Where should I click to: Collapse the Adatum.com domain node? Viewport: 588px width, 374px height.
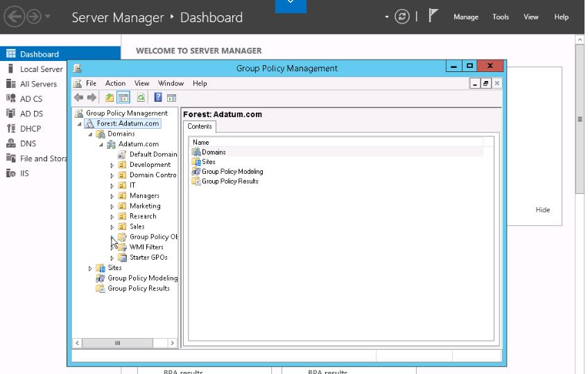click(x=101, y=144)
